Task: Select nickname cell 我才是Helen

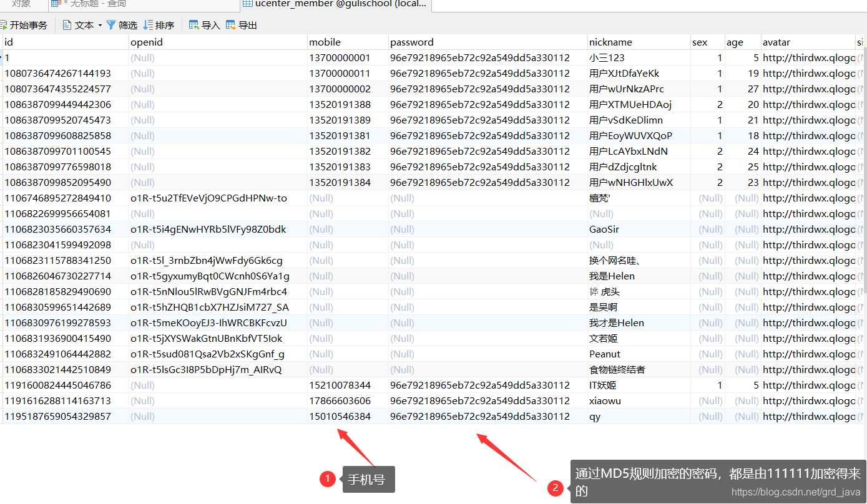Action: coord(639,323)
